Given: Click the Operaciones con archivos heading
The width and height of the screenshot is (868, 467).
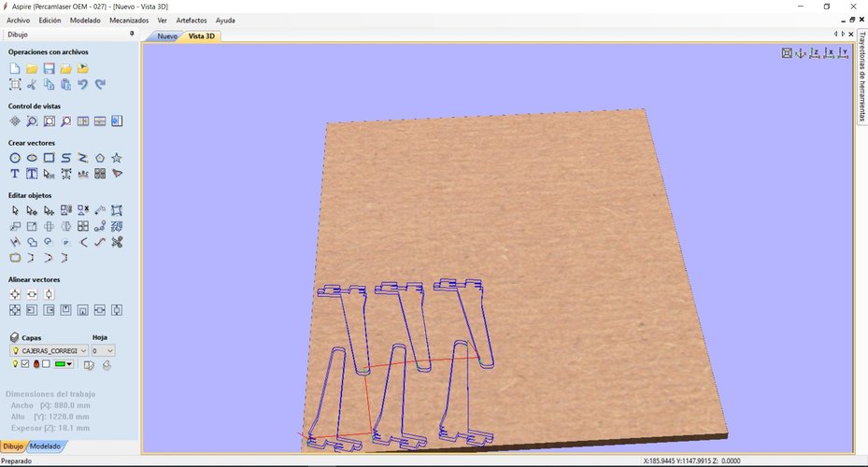Looking at the screenshot, I should tap(49, 52).
